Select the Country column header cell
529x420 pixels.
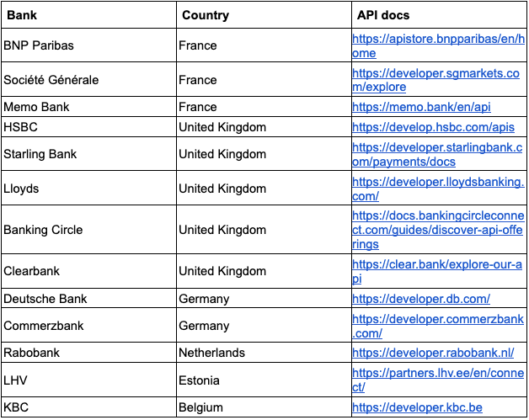pyautogui.click(x=264, y=15)
